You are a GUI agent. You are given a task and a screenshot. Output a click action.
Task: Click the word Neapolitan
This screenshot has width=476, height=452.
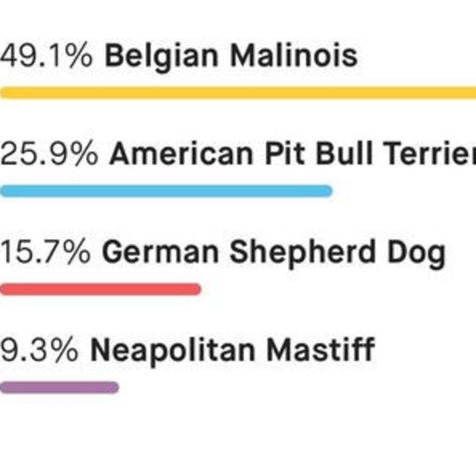(x=173, y=352)
